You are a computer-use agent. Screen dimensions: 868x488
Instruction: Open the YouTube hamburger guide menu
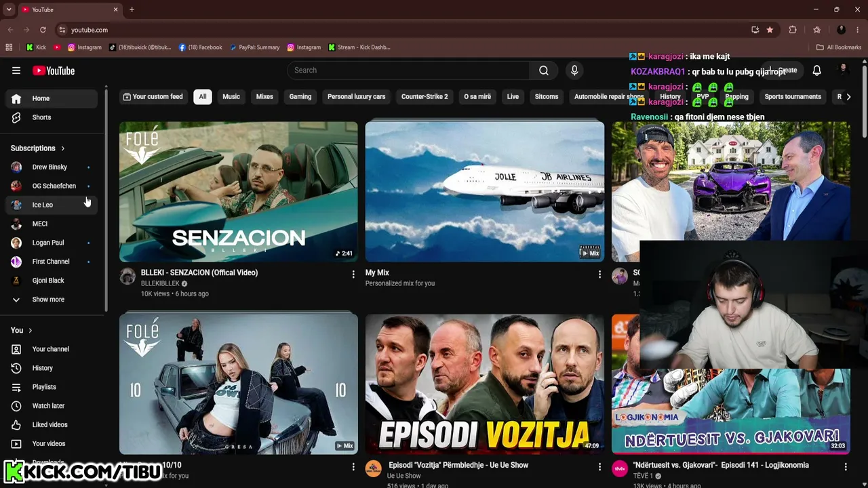click(x=16, y=70)
